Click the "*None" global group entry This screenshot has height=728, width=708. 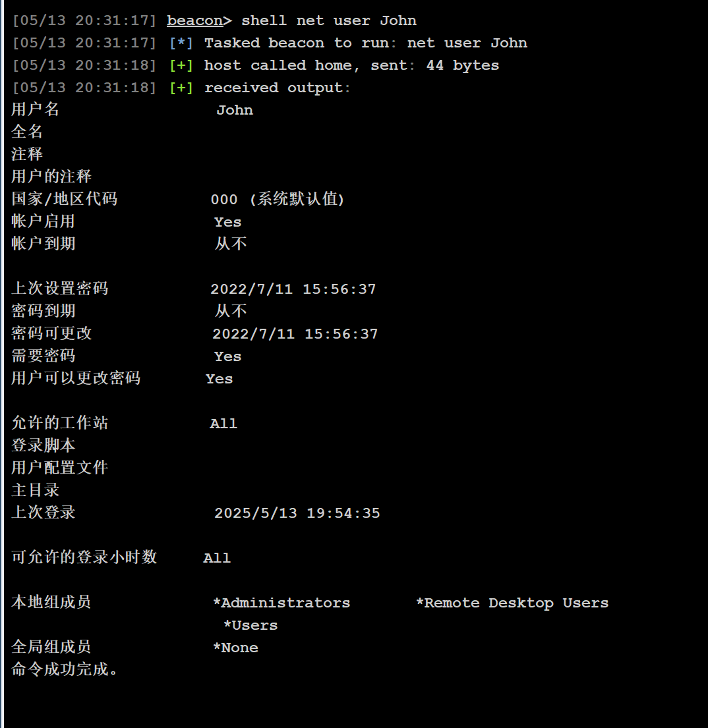click(x=235, y=648)
